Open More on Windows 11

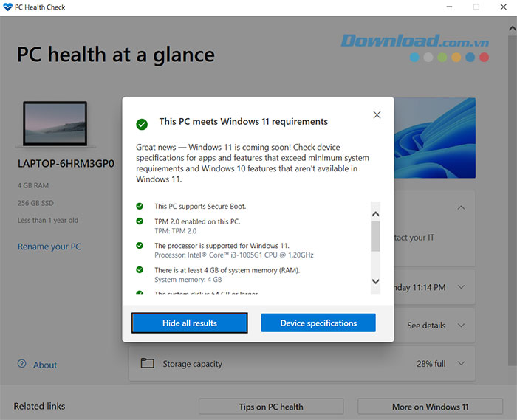pyautogui.click(x=431, y=407)
